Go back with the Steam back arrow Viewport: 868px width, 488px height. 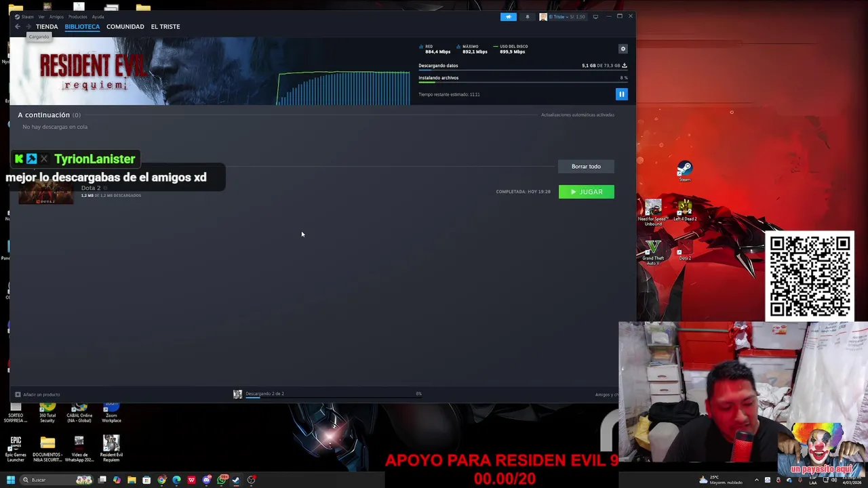(x=18, y=26)
